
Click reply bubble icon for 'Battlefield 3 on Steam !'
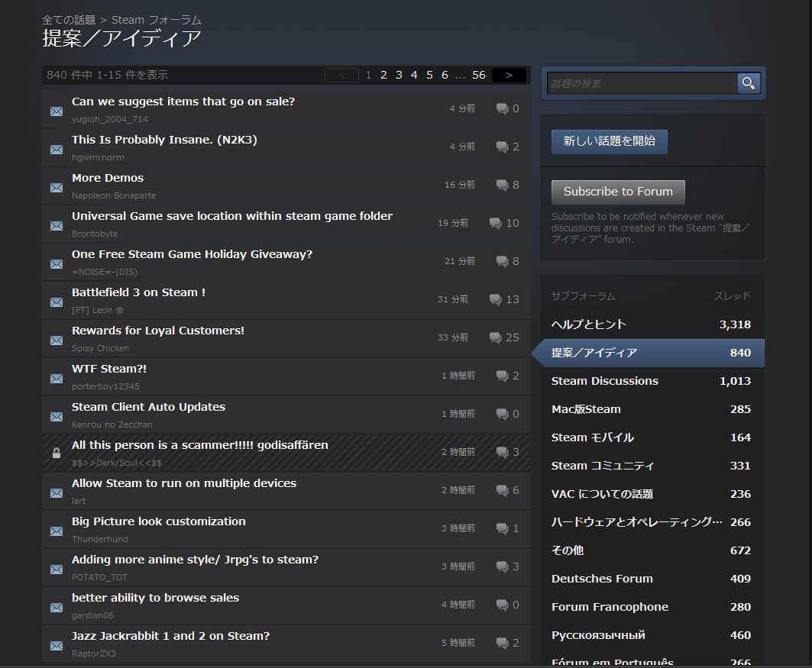coord(495,300)
